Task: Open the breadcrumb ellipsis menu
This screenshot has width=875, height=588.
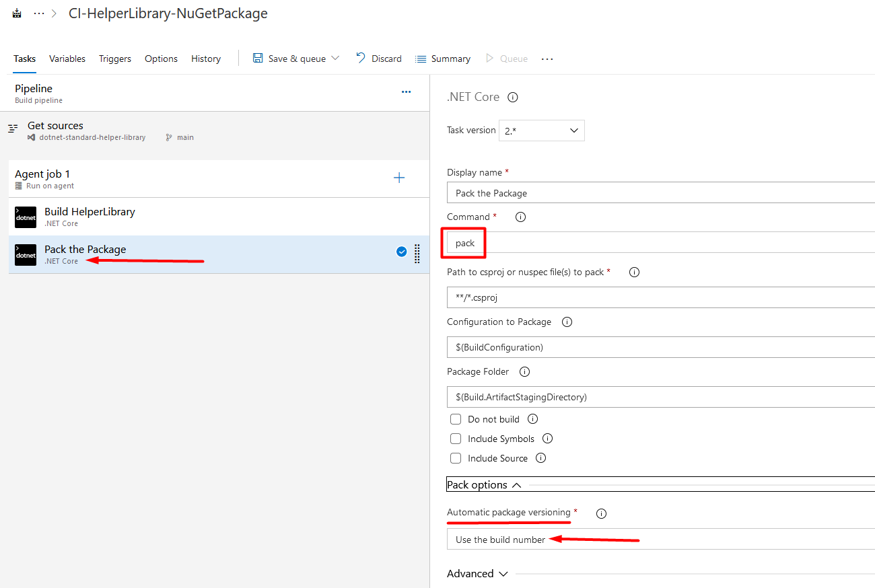Action: coord(39,13)
